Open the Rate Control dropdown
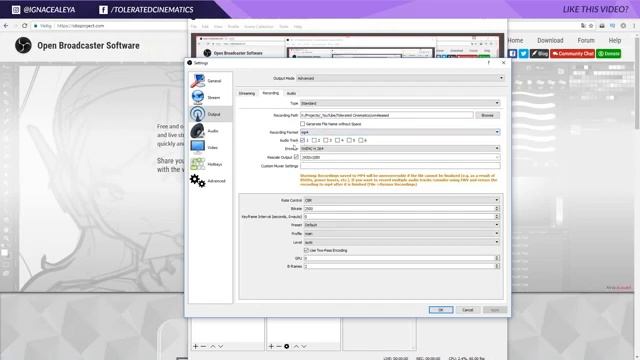Viewport: 640px width, 360px height. pyautogui.click(x=402, y=200)
